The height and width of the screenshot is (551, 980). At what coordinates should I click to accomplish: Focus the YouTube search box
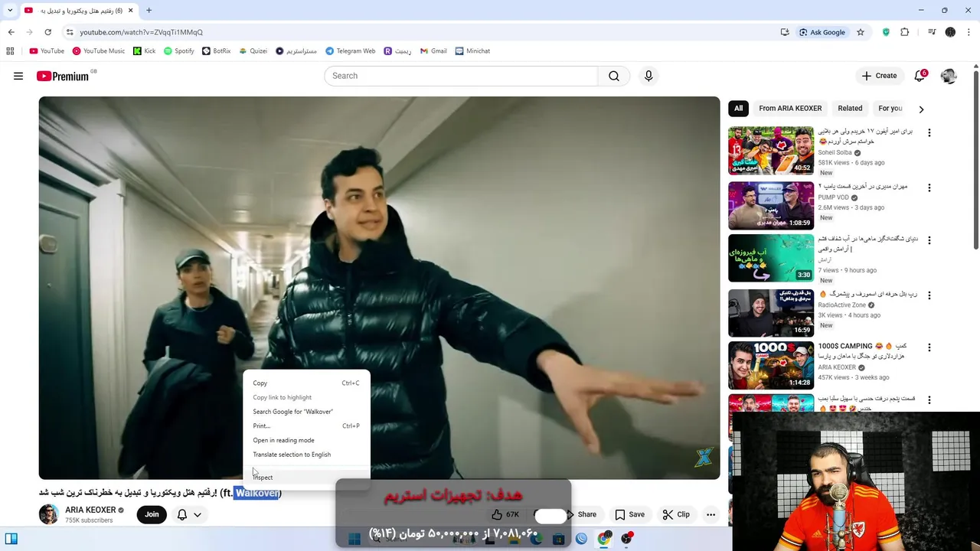461,76
